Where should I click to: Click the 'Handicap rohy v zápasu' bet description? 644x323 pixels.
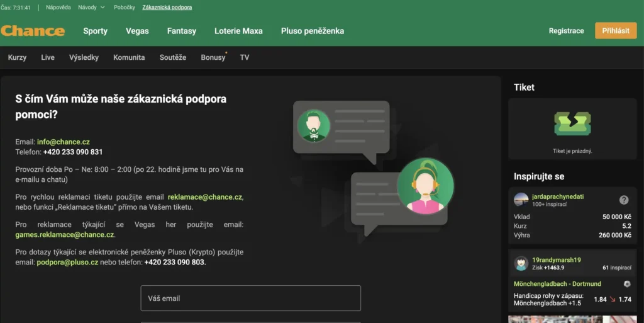[x=548, y=300]
